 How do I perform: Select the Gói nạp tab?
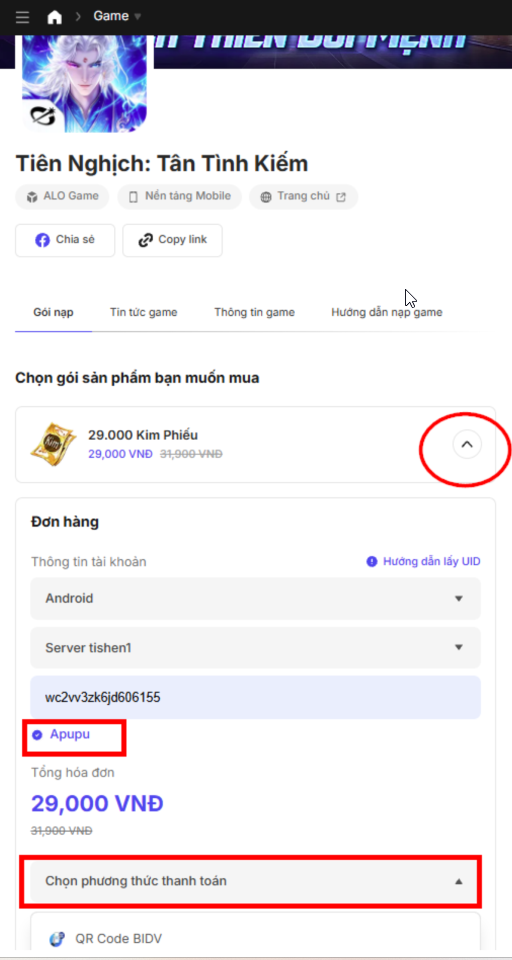click(x=53, y=312)
